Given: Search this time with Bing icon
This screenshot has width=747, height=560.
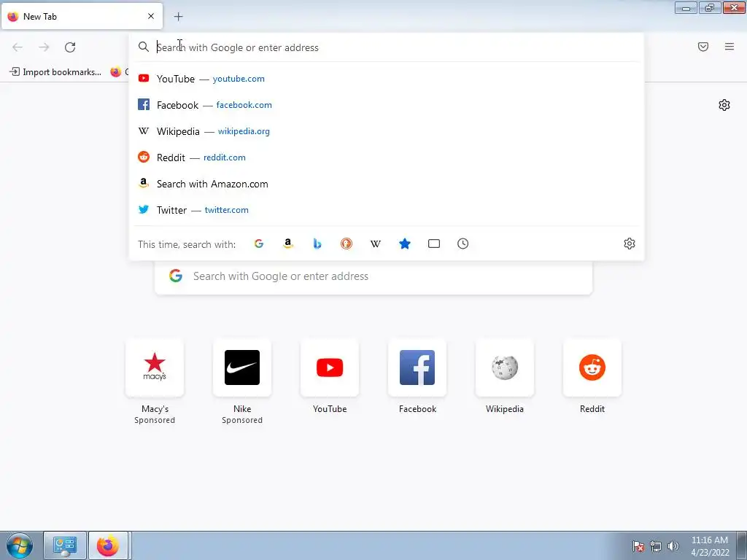Looking at the screenshot, I should [317, 244].
